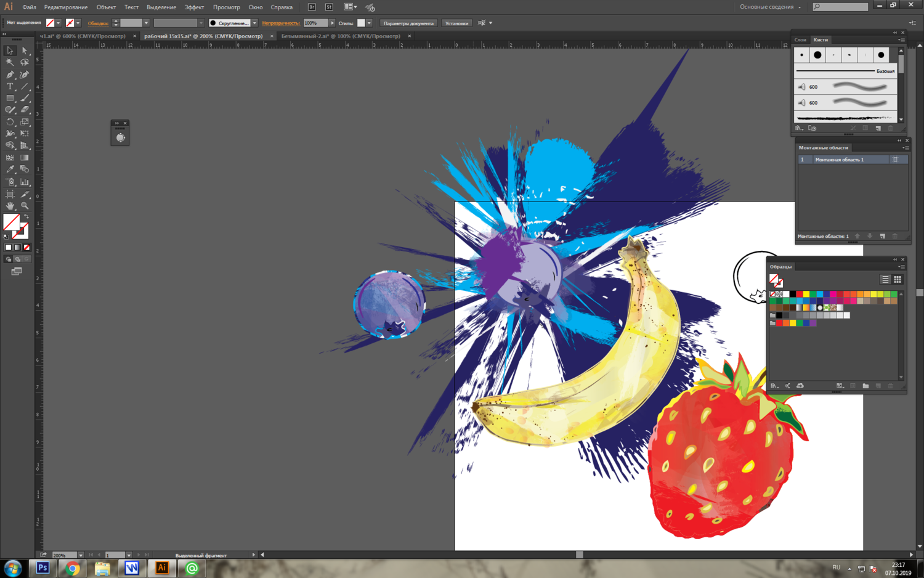Image resolution: width=924 pixels, height=578 pixels.
Task: Open the zoom level dropdown at 200%
Action: 81,555
